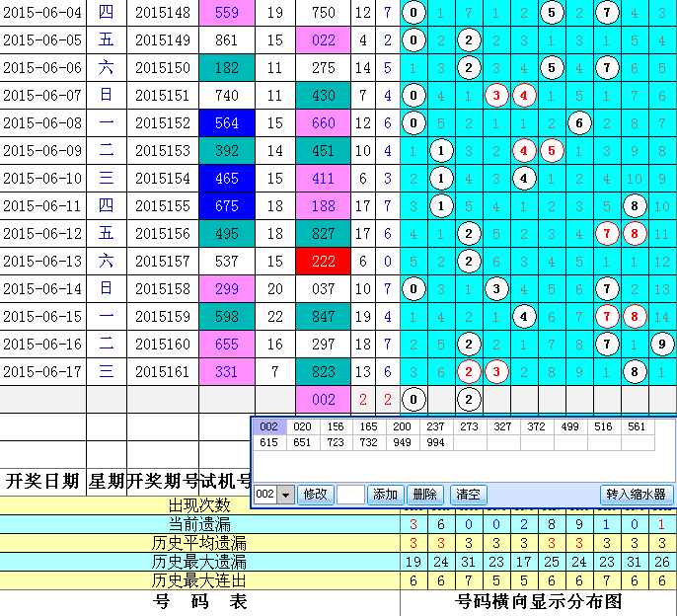Select number 273 in the list
The width and height of the screenshot is (677, 616).
pyautogui.click(x=470, y=426)
